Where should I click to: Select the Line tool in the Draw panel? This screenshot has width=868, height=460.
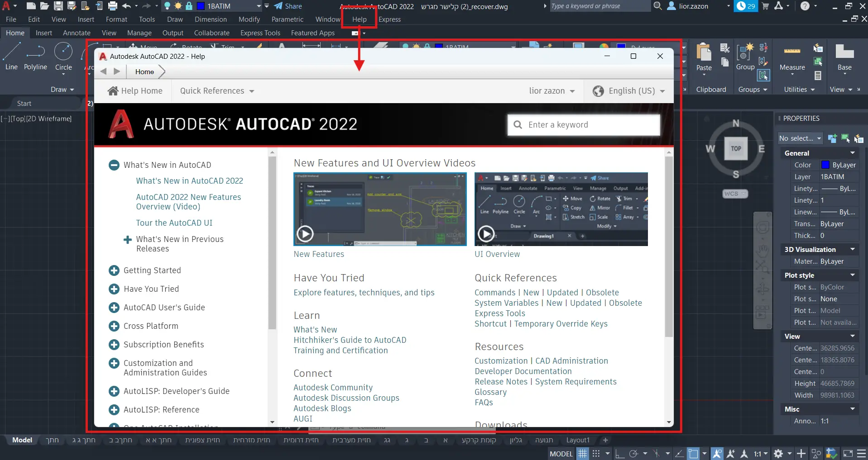pos(11,57)
